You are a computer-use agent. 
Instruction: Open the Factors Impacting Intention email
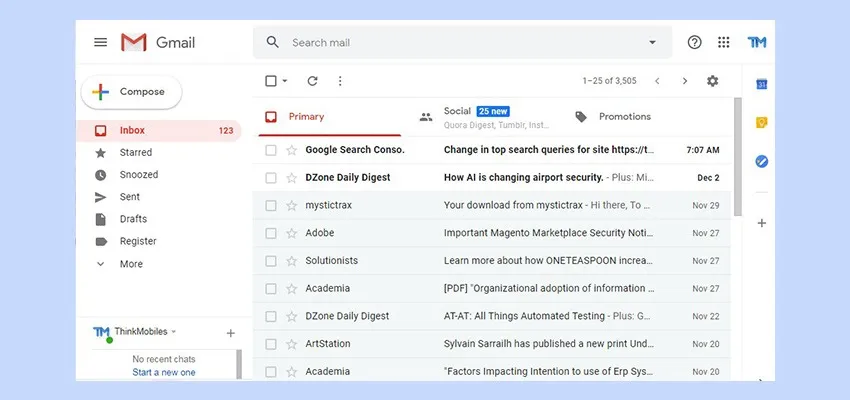click(548, 371)
